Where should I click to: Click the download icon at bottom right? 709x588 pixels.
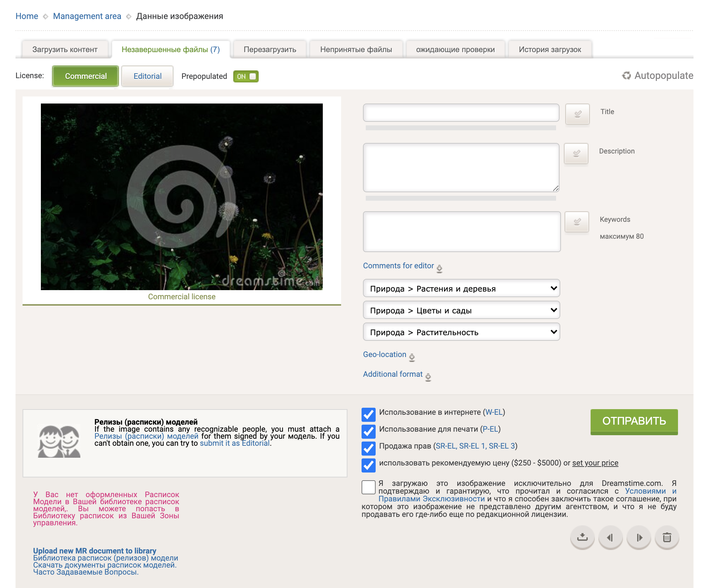tap(583, 537)
